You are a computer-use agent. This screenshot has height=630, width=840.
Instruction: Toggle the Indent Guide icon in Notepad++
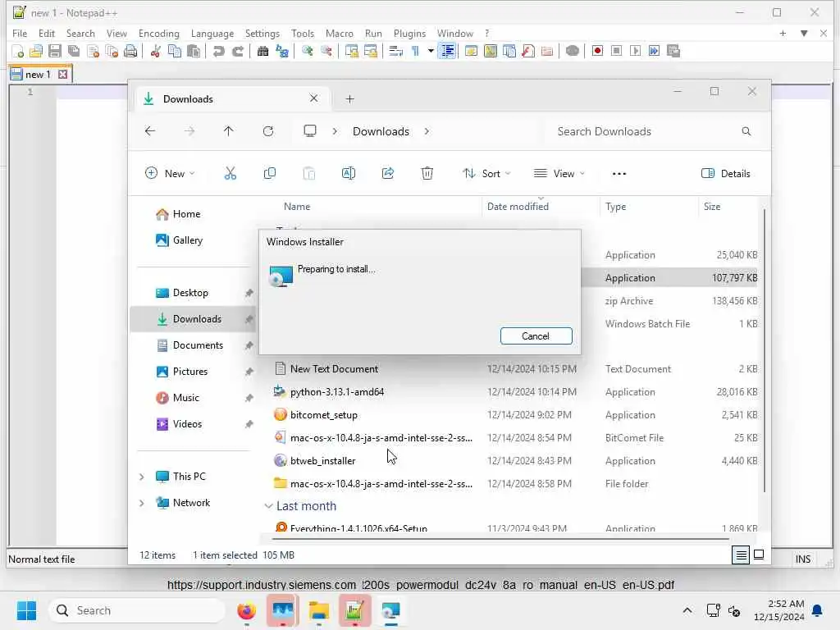[447, 52]
